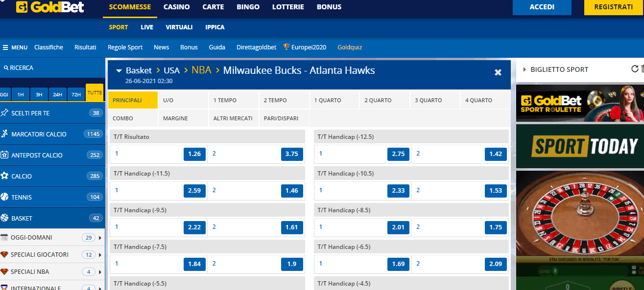Open the SCOMMESSE top menu
This screenshot has width=644, height=290.
pos(130,7)
